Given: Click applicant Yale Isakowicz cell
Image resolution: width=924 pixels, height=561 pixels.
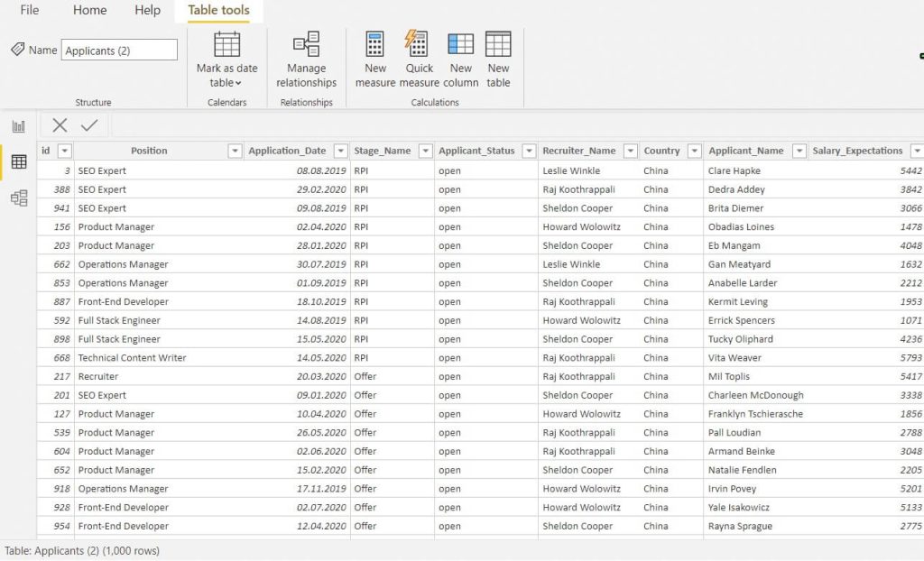Looking at the screenshot, I should coord(755,508).
